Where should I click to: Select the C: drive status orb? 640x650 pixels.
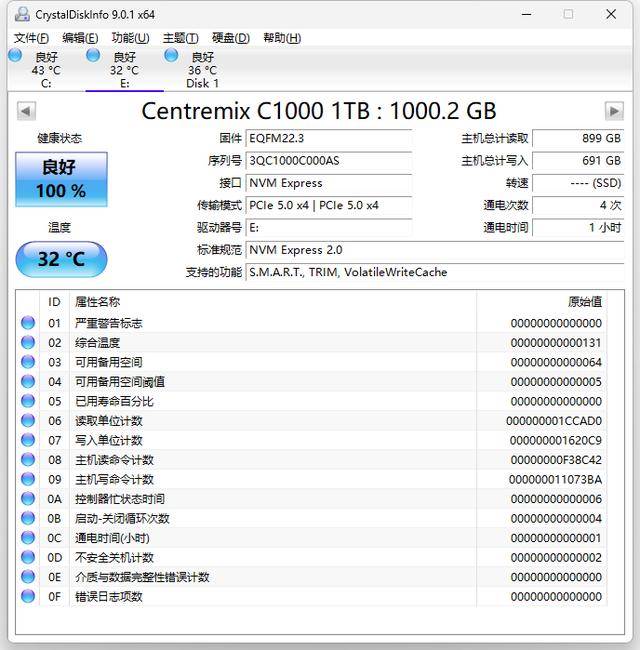pyautogui.click(x=15, y=56)
